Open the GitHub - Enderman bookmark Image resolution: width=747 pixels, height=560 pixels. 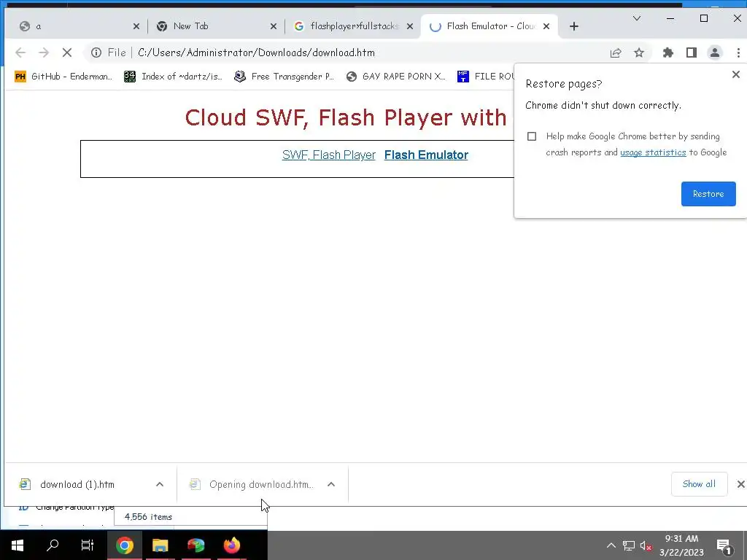pos(63,77)
